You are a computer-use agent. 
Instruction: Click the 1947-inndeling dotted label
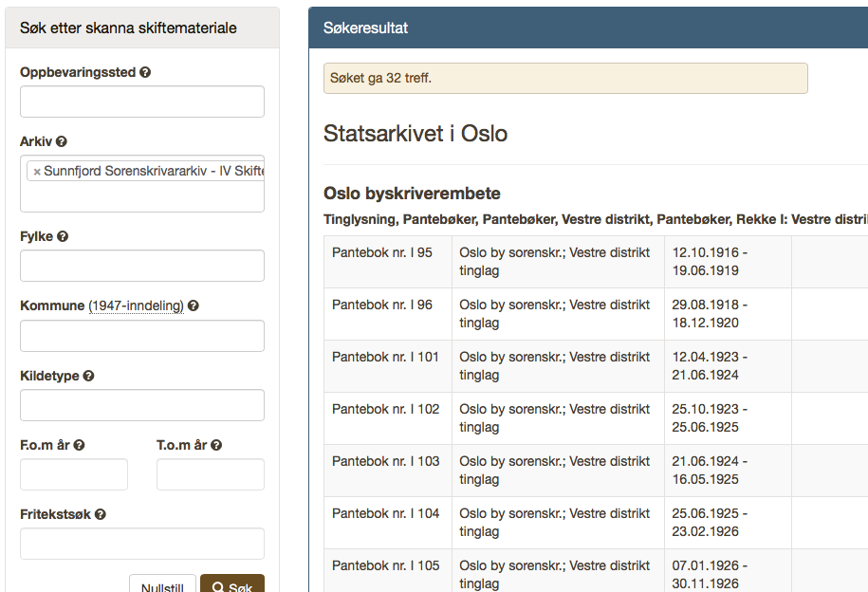click(x=137, y=305)
